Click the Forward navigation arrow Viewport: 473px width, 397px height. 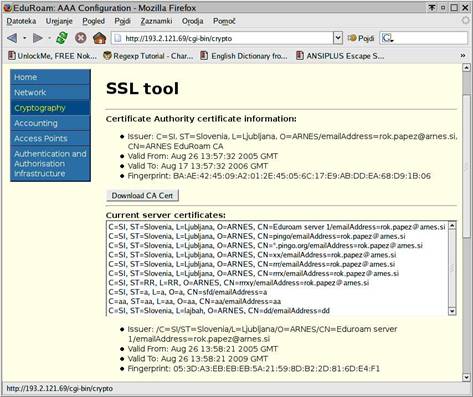(38, 38)
